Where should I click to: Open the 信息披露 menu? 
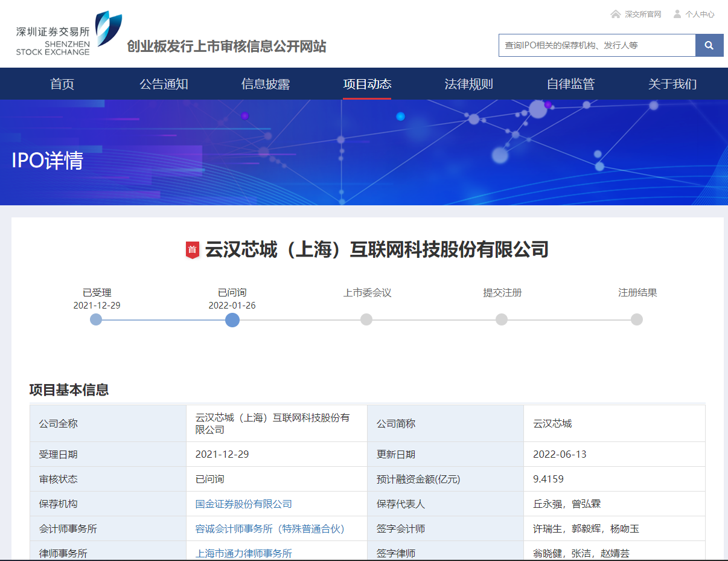pyautogui.click(x=266, y=84)
